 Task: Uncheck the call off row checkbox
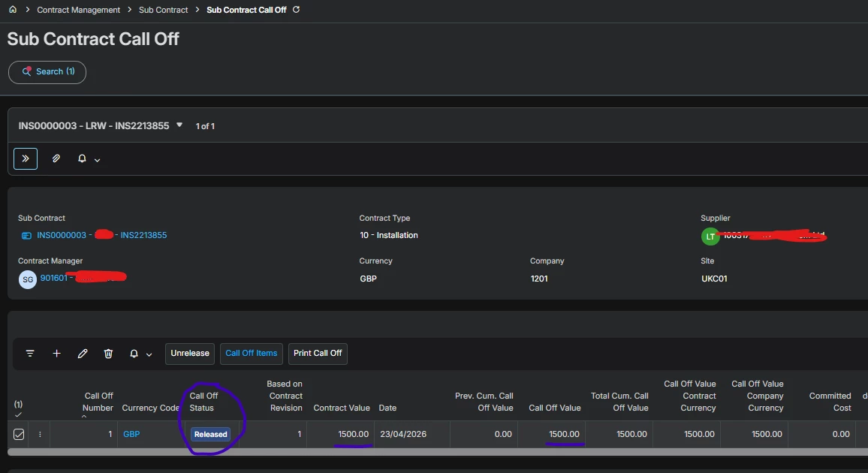tap(19, 434)
